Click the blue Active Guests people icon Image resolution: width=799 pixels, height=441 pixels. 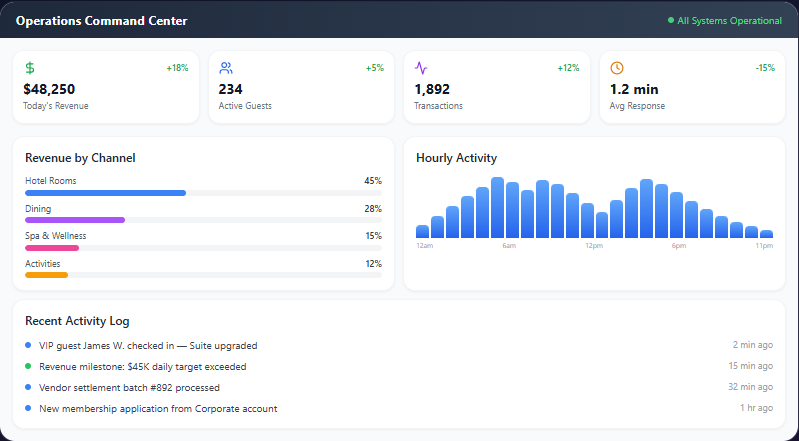[x=226, y=68]
